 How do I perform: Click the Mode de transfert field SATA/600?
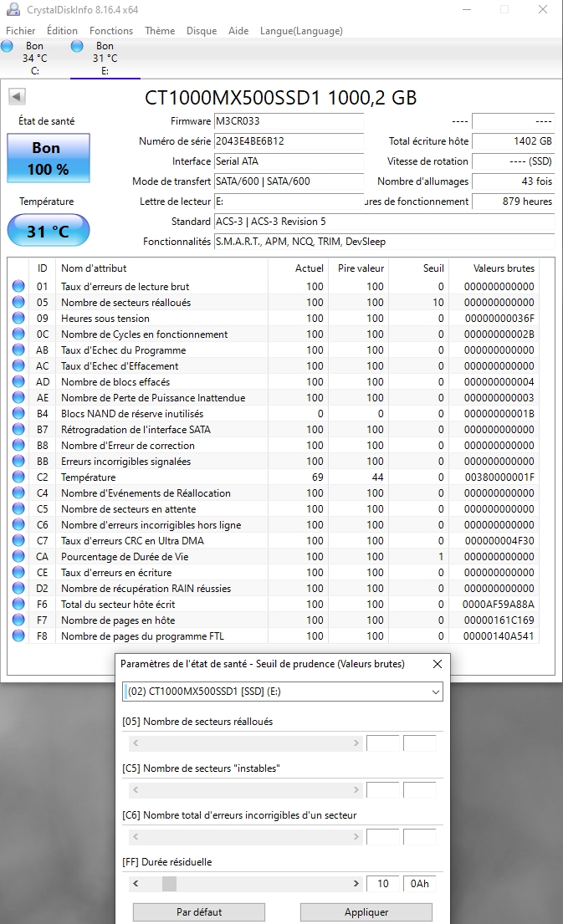click(289, 181)
